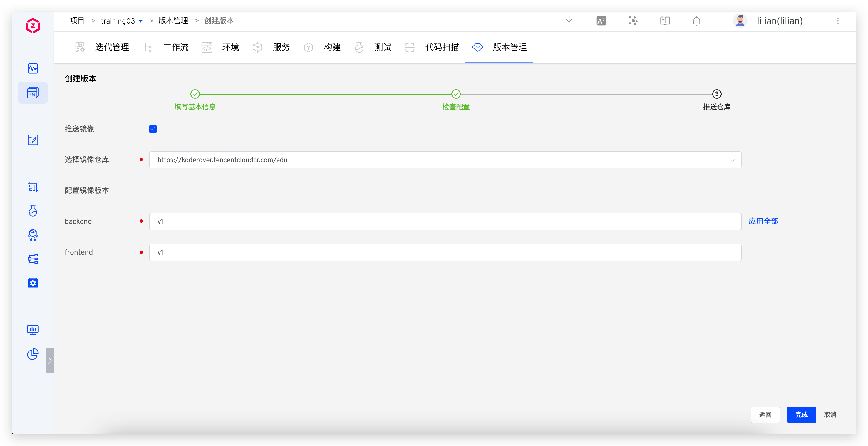
Task: Open user name lilian(lilian)
Action: (779, 21)
